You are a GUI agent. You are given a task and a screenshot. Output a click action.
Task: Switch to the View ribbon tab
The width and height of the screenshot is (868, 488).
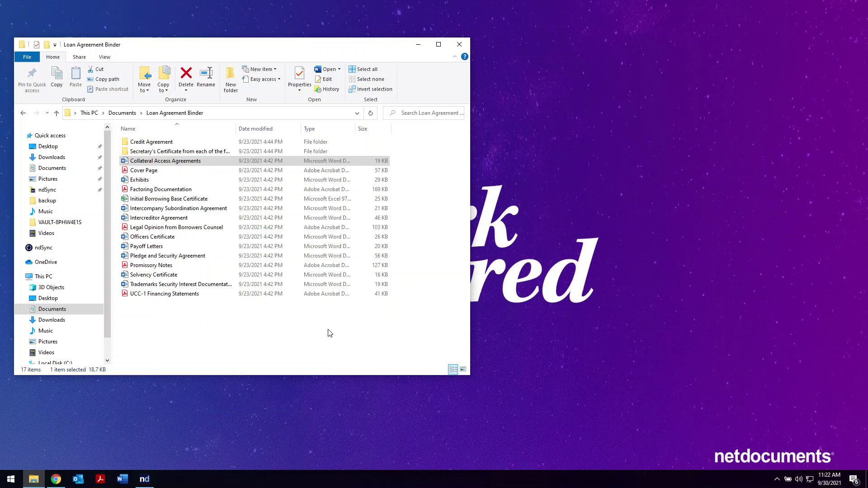[x=104, y=57]
